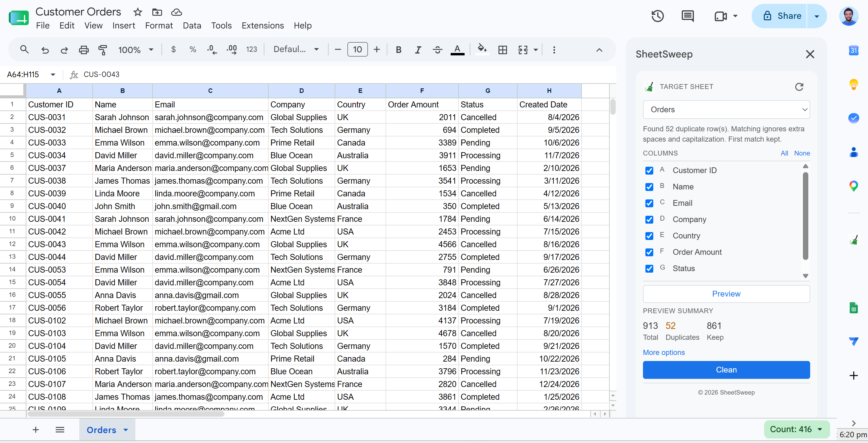Open the Count: 416 summary dropdown
Viewport: 868px width, 443px height.
point(796,429)
